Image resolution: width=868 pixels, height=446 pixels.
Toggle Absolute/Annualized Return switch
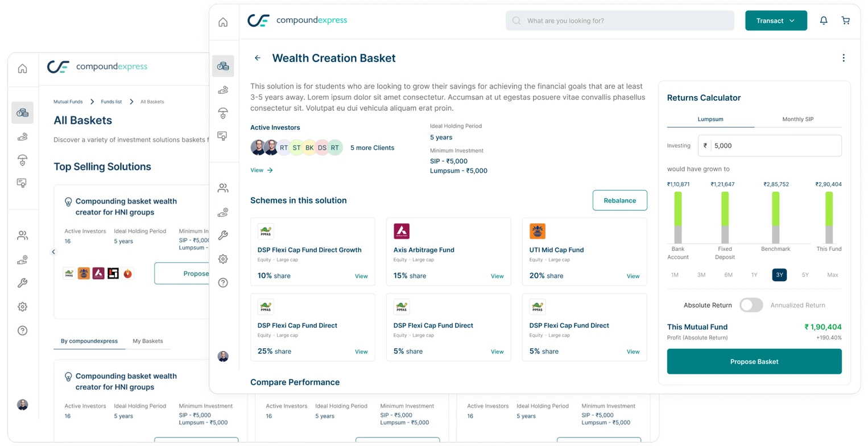click(x=751, y=305)
